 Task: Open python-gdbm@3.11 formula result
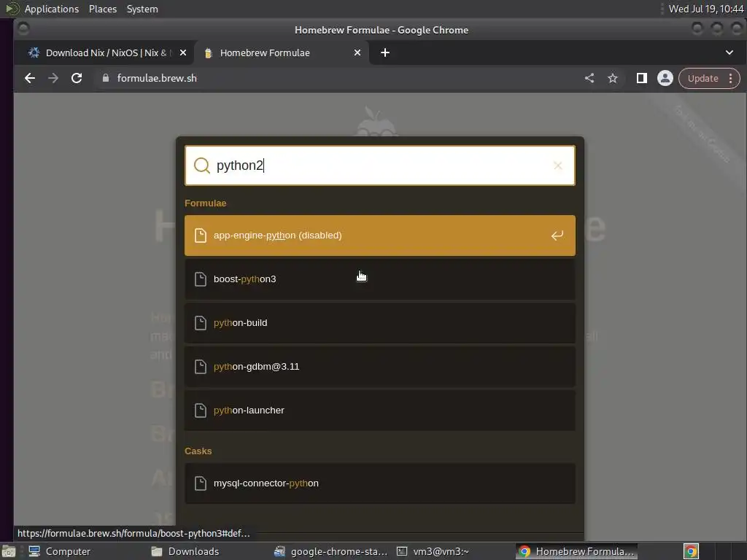click(379, 367)
